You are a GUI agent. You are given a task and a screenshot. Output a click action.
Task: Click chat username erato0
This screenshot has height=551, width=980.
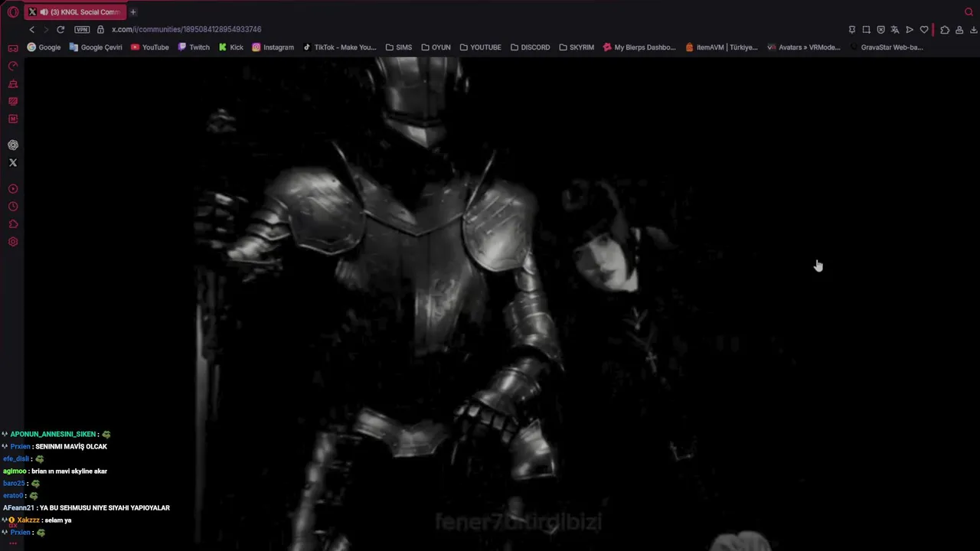13,496
